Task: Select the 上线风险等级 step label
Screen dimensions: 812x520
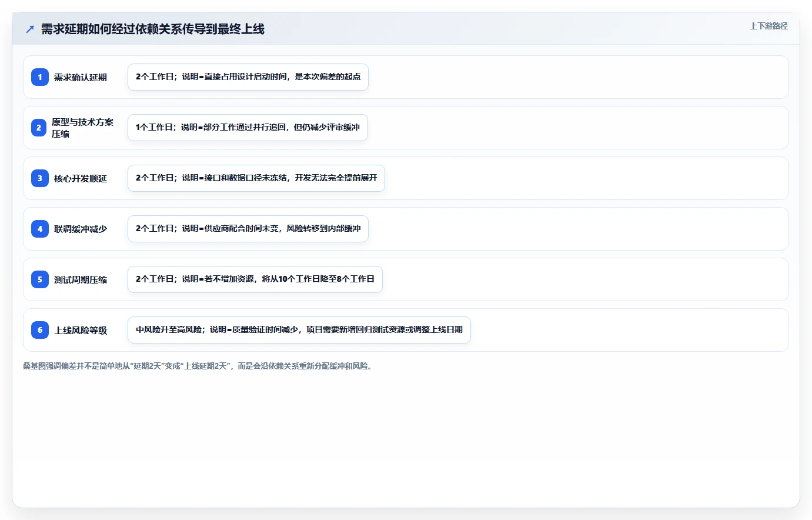Action: tap(81, 330)
